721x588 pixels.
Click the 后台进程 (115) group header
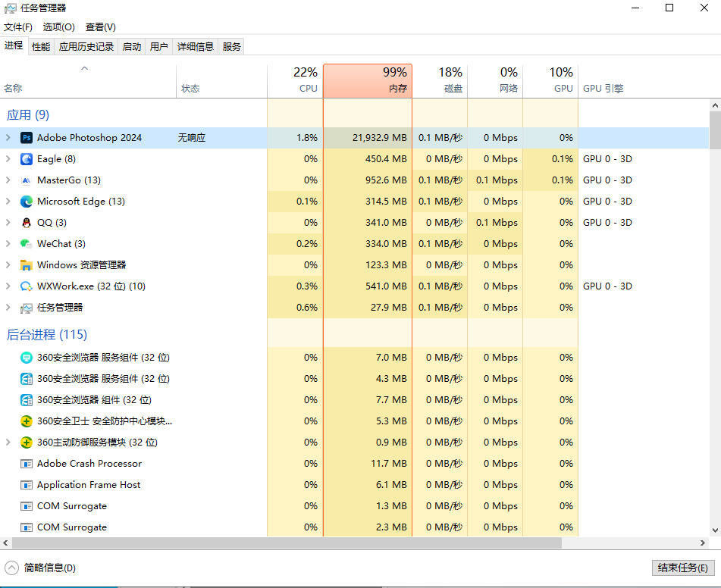(47, 334)
